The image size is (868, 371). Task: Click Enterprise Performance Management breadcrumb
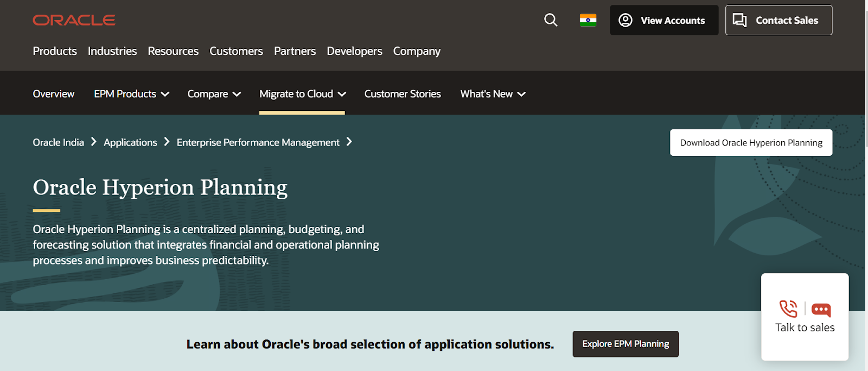coord(258,142)
